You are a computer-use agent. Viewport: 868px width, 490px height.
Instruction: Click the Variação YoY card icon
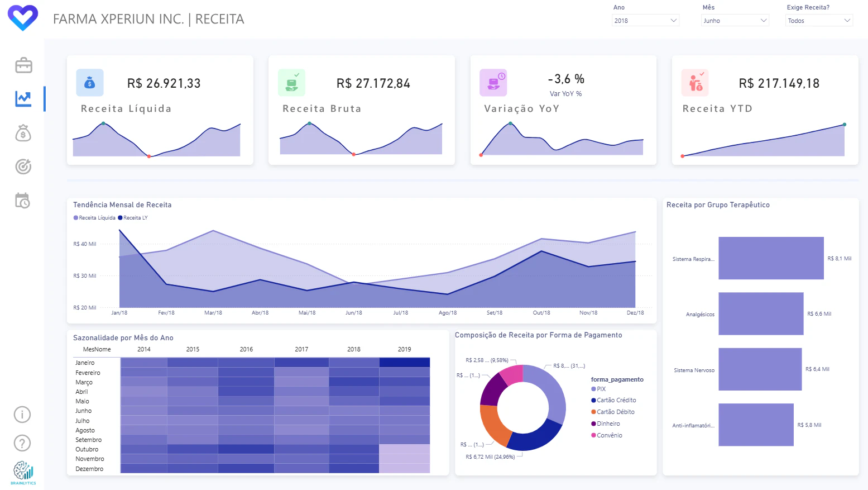click(x=493, y=83)
